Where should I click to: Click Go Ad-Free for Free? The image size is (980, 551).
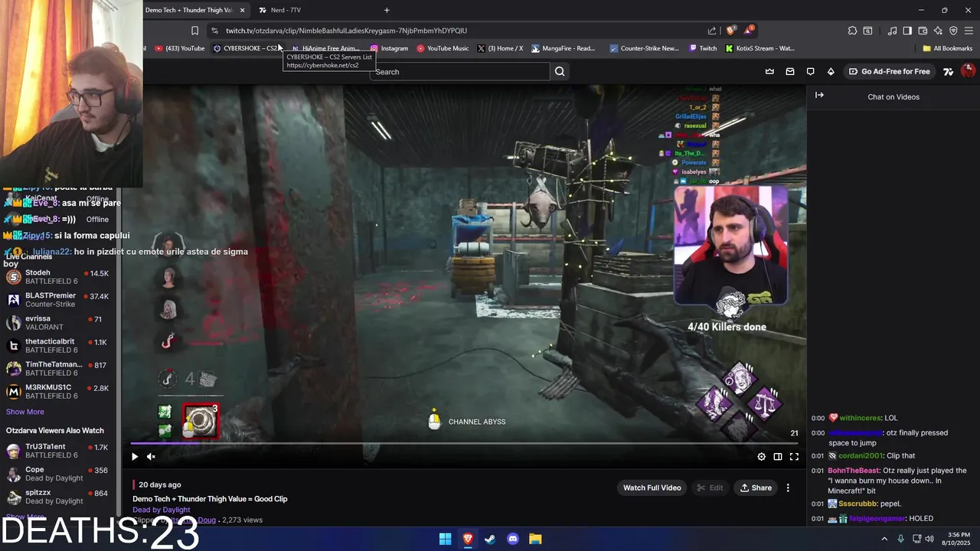(x=890, y=71)
